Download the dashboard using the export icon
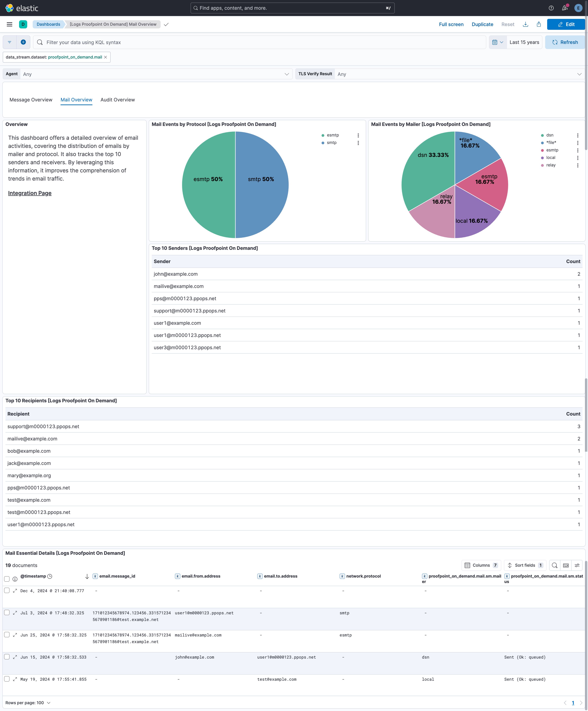 tap(526, 24)
